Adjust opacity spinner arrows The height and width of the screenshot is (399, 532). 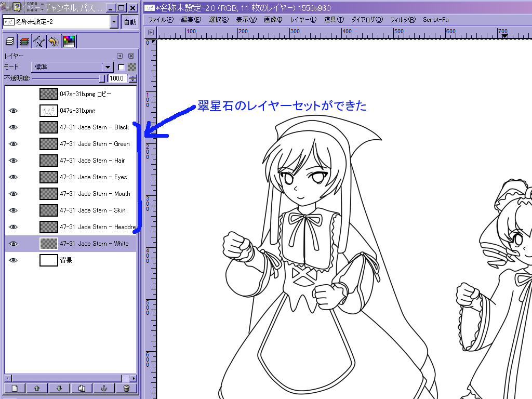pyautogui.click(x=134, y=78)
